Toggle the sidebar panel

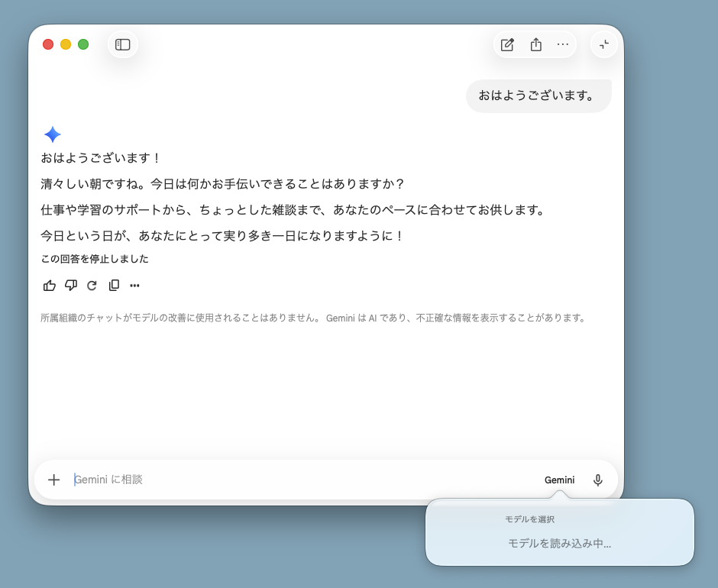click(123, 44)
